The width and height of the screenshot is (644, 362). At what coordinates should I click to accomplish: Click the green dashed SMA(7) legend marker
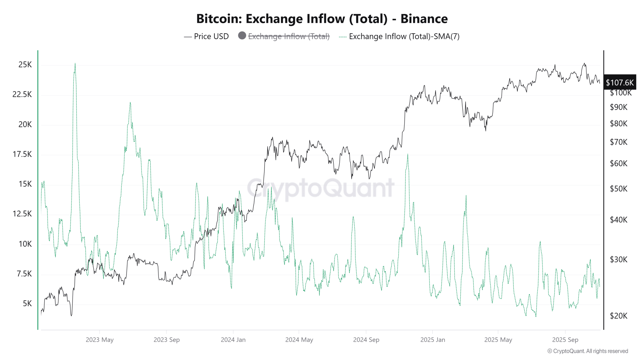(343, 37)
